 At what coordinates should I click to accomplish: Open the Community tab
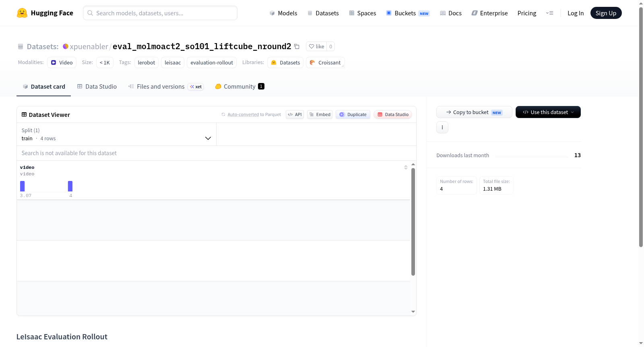pos(239,86)
